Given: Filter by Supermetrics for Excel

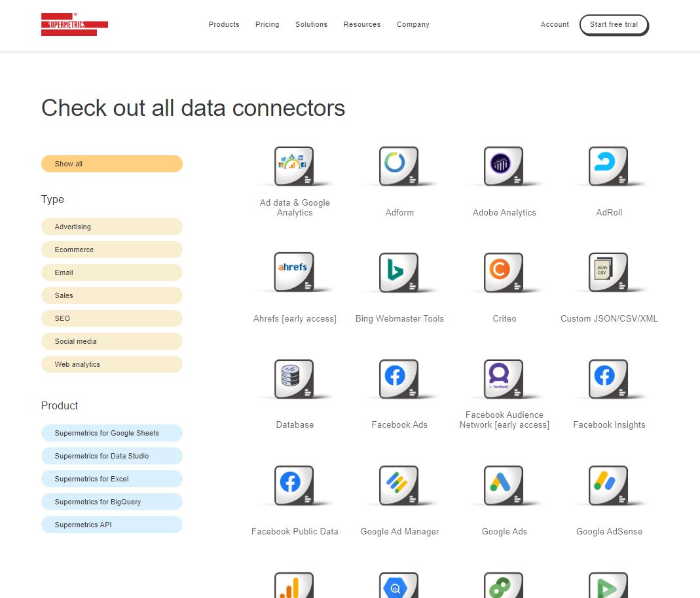Looking at the screenshot, I should click(x=112, y=479).
